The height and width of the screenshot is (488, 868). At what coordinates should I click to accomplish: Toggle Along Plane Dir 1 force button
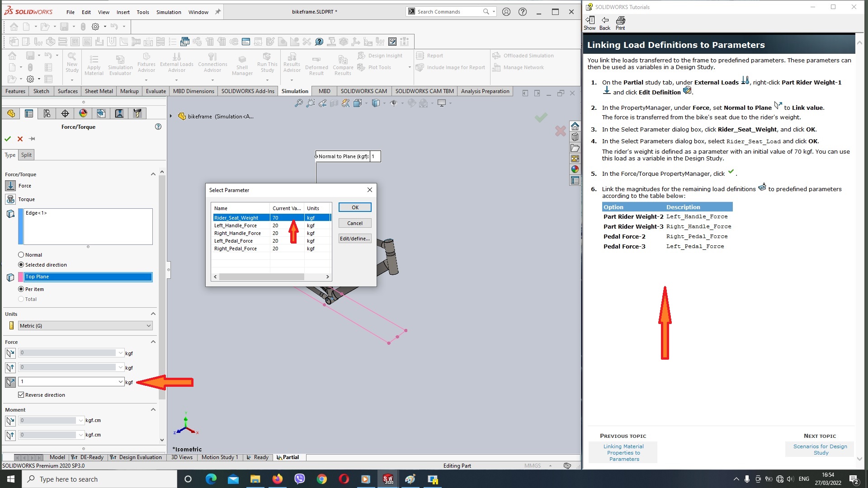click(x=10, y=353)
